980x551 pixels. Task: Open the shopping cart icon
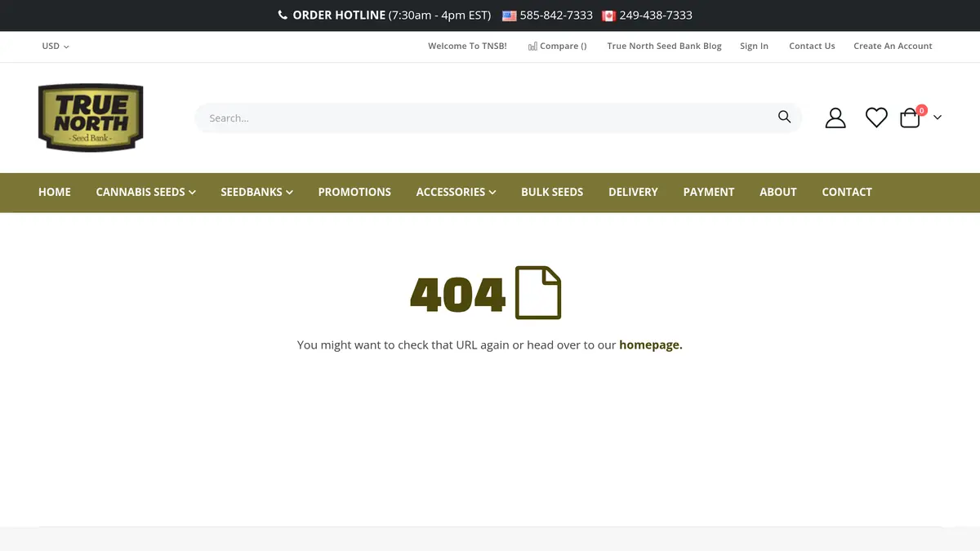[x=909, y=118]
